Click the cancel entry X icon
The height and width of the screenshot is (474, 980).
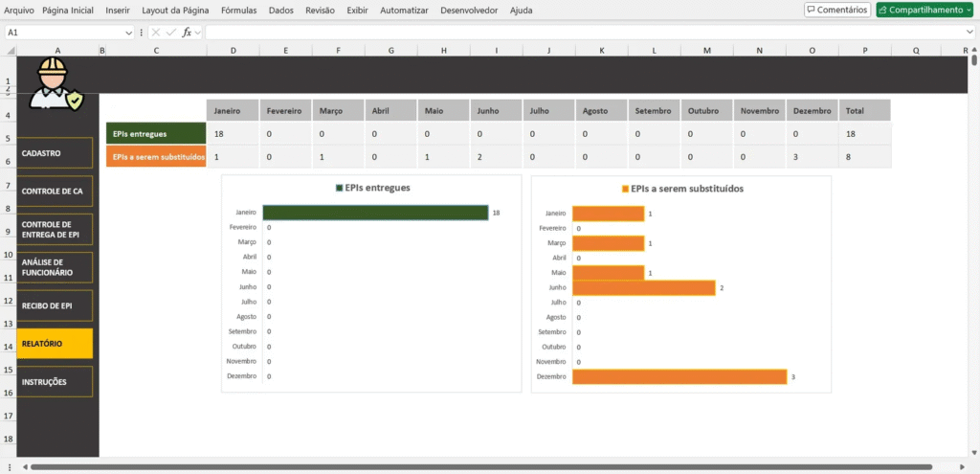pos(156,33)
